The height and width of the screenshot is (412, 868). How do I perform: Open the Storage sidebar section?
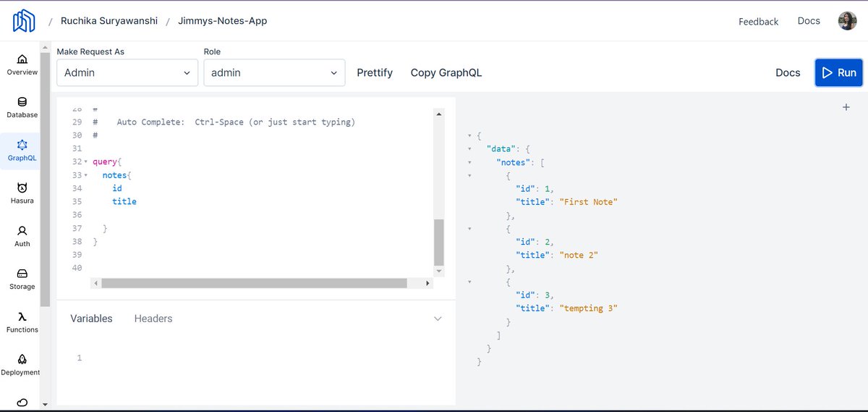coord(22,279)
